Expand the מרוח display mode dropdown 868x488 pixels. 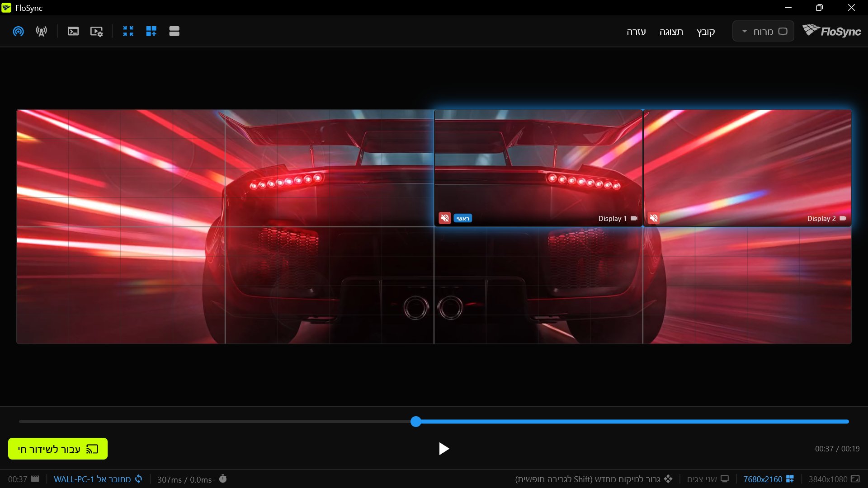click(763, 31)
